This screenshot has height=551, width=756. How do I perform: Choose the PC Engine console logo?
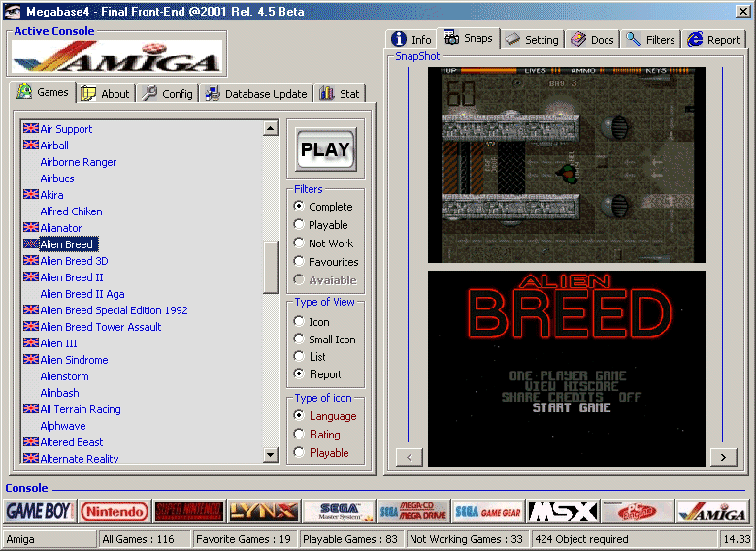[638, 511]
